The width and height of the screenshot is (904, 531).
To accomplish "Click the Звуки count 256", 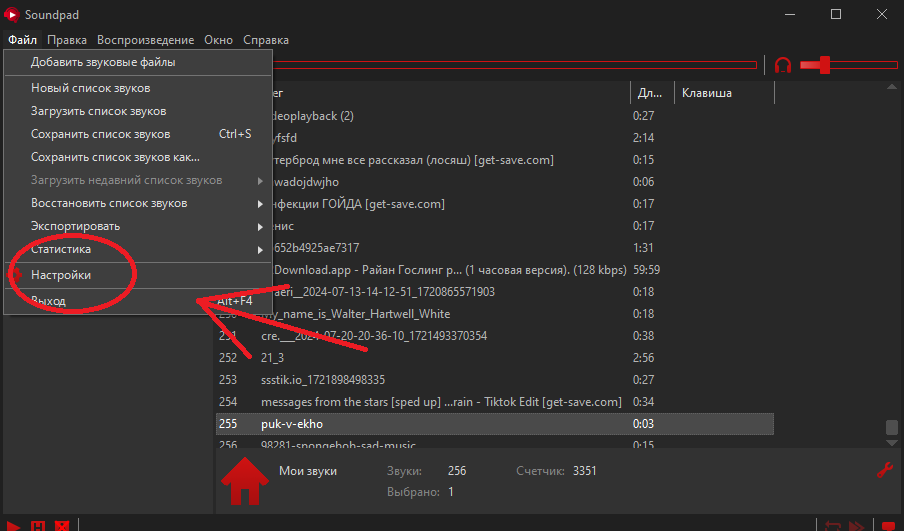I will [457, 471].
